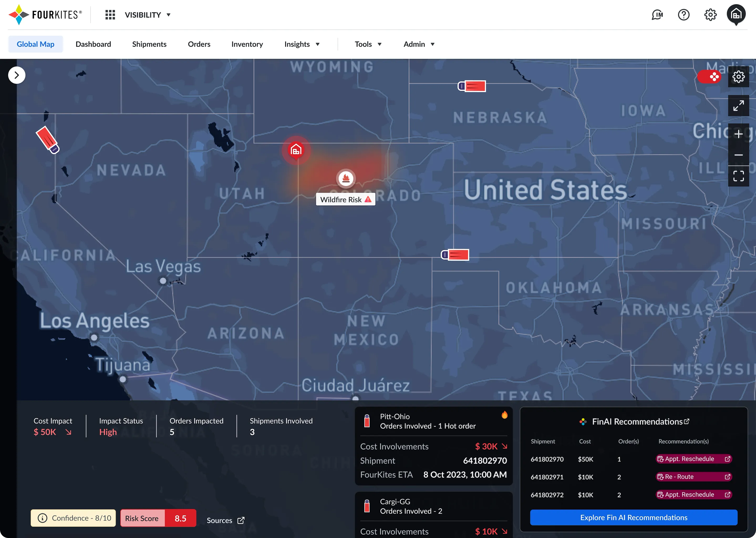This screenshot has height=538, width=756.
Task: Enter fullscreen map view
Action: [738, 176]
